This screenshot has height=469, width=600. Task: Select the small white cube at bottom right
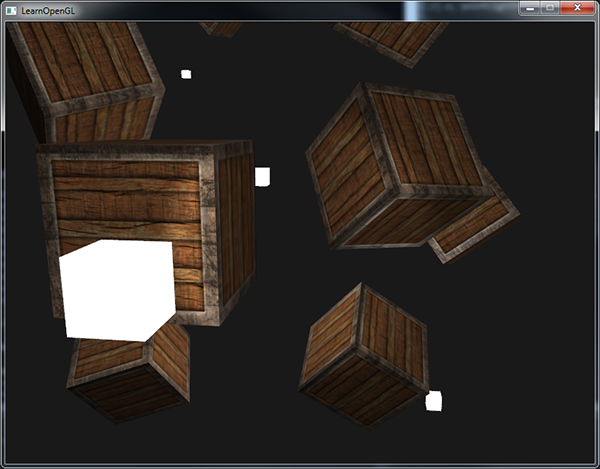[434, 401]
